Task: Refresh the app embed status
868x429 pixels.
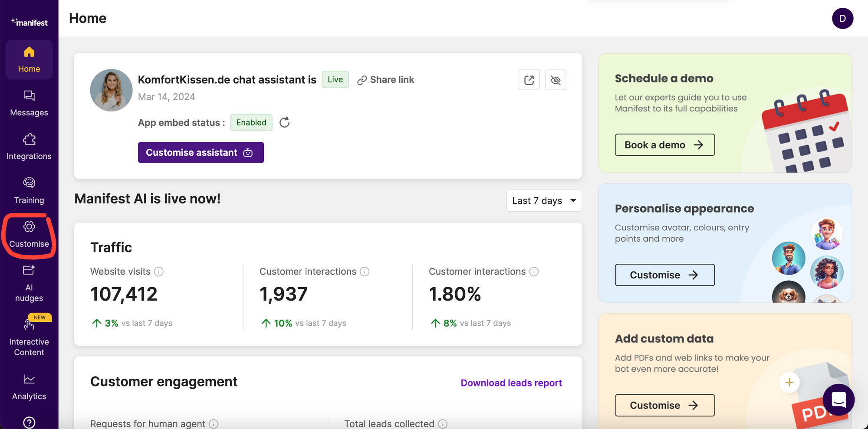Action: 285,122
